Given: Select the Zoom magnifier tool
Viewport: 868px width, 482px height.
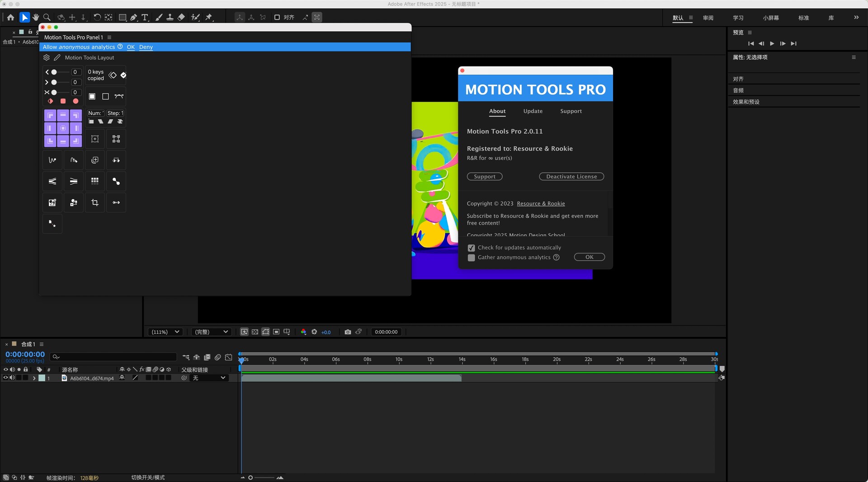Looking at the screenshot, I should pyautogui.click(x=47, y=17).
